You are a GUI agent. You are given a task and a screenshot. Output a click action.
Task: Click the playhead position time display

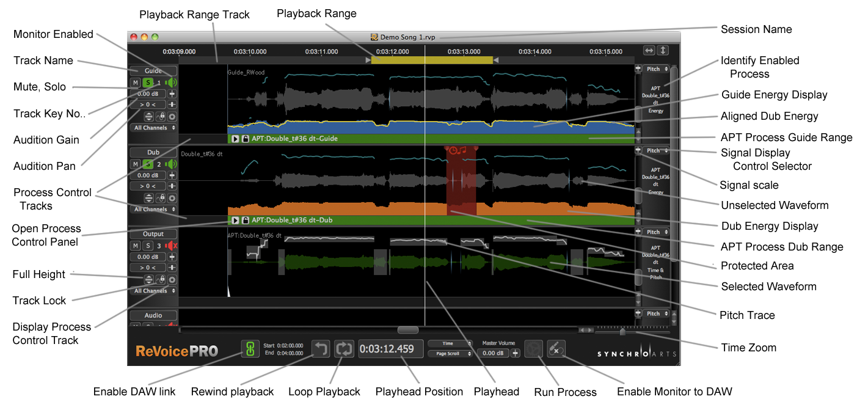390,349
